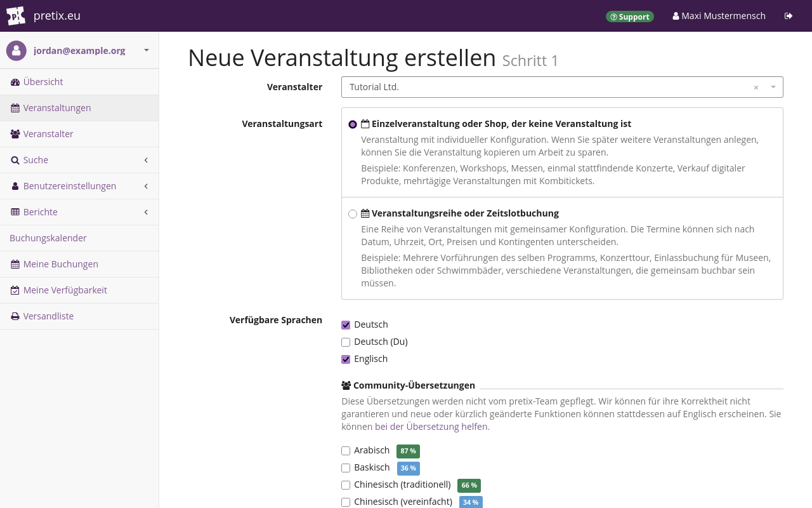The width and height of the screenshot is (812, 508).
Task: Open Versandliste in the sidebar
Action: (79, 316)
